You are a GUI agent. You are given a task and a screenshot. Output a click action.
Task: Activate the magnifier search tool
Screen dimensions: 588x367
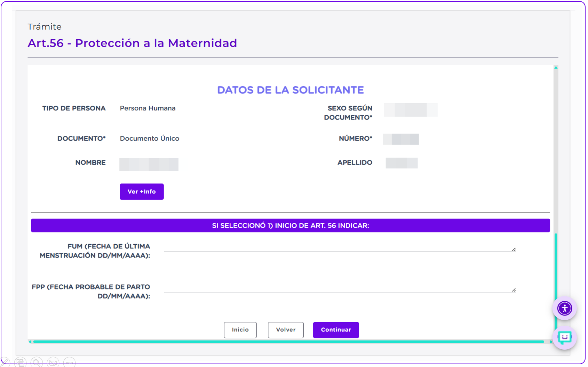pos(37,362)
